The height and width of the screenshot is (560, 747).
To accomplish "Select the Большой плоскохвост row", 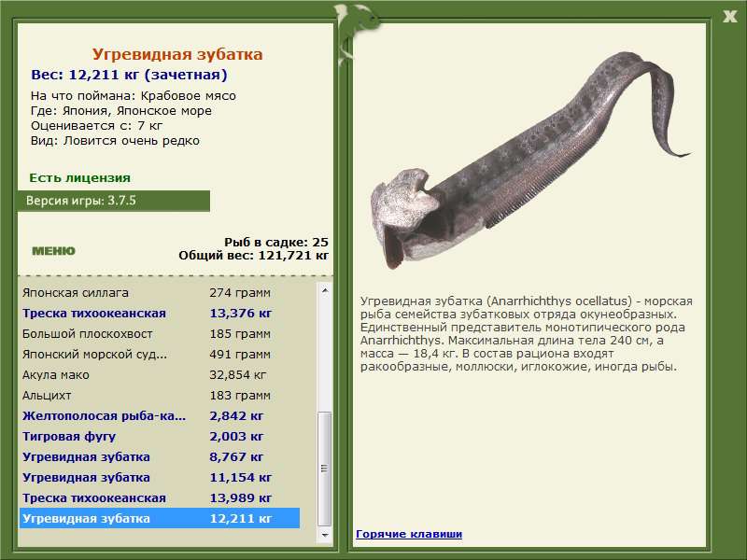I will pyautogui.click(x=160, y=333).
